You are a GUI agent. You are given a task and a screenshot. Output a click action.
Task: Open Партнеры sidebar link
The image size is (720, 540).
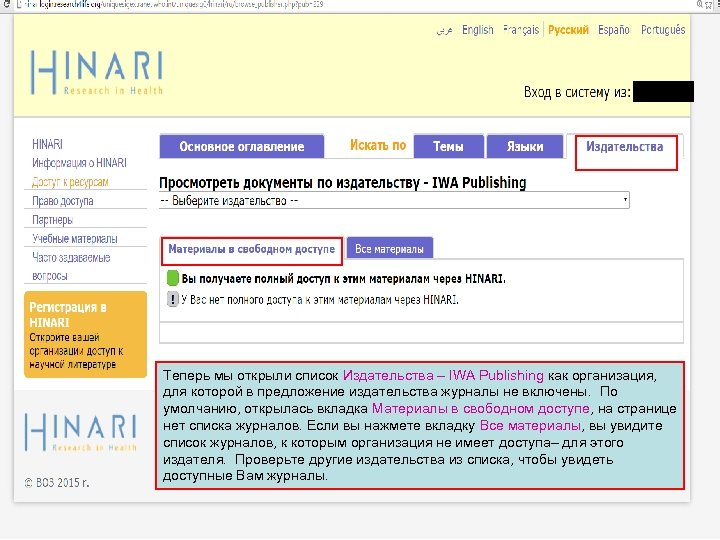pyautogui.click(x=52, y=219)
